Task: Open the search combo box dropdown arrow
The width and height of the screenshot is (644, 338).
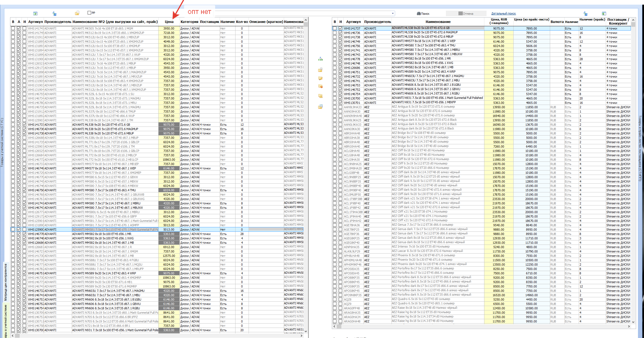Action: pos(393,13)
